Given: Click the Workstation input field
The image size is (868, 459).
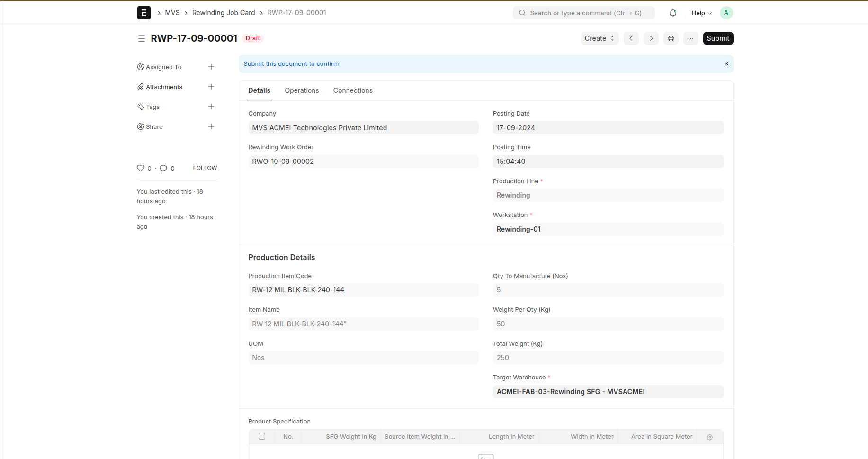Looking at the screenshot, I should pyautogui.click(x=608, y=229).
